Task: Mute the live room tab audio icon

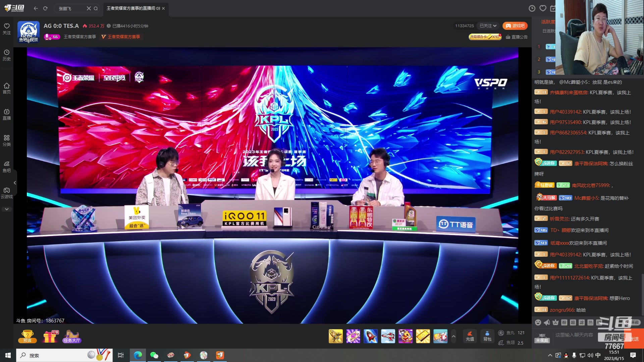Action: pos(158,8)
